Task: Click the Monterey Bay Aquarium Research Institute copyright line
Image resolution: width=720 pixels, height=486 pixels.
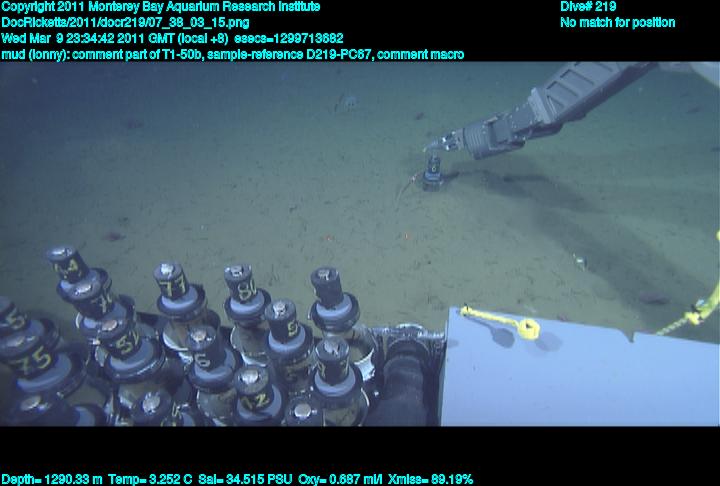Action: tap(161, 7)
